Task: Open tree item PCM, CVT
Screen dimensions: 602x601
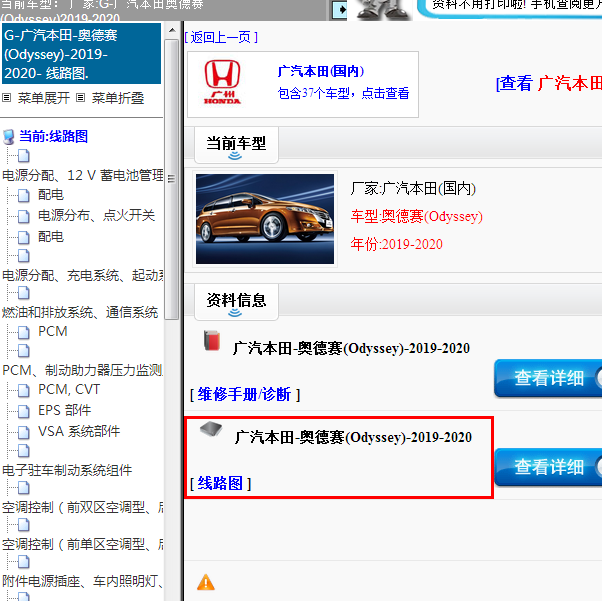Action: [x=69, y=389]
